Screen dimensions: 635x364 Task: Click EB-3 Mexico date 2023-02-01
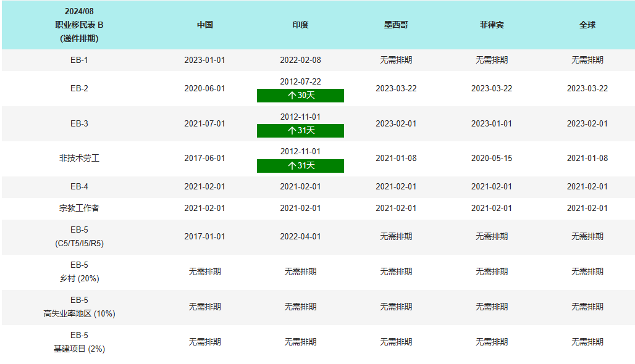(x=396, y=123)
